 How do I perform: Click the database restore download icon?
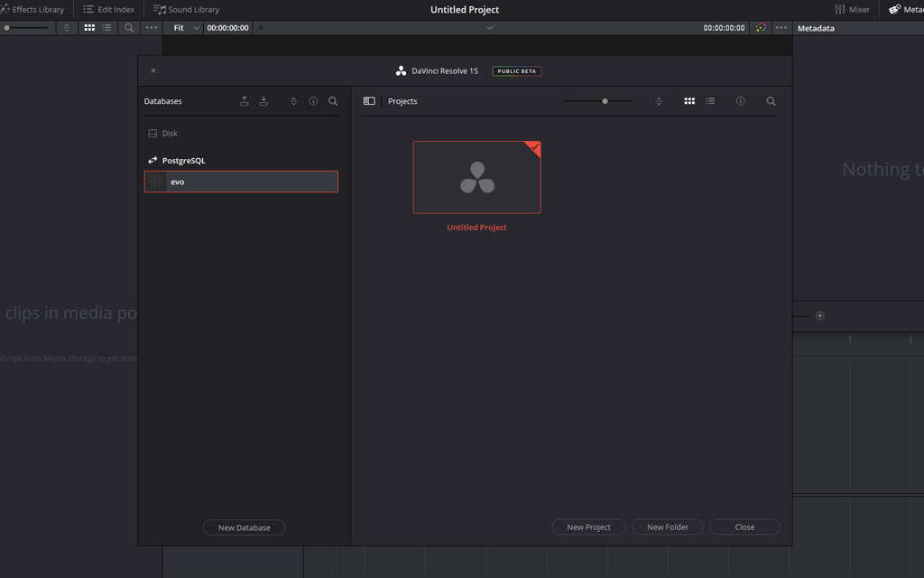[x=263, y=100]
